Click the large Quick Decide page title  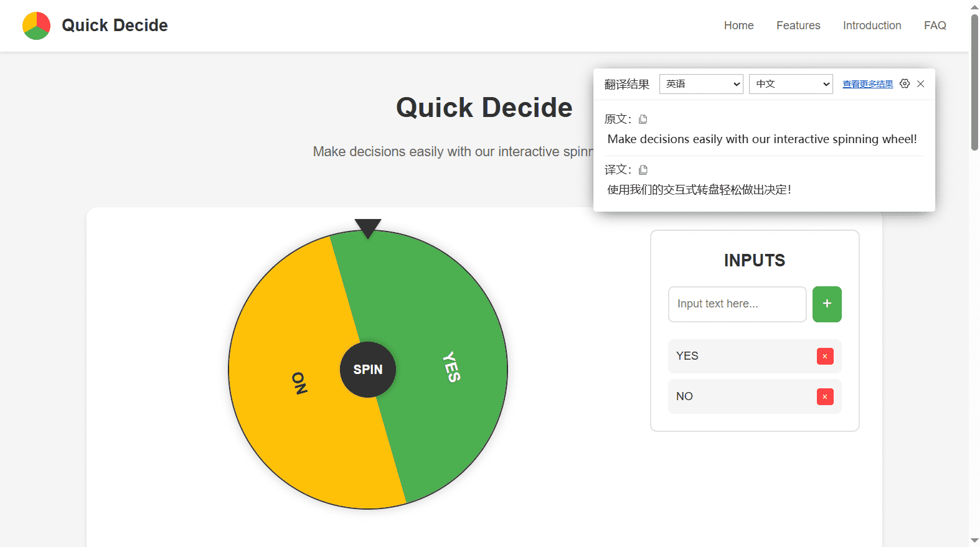(x=484, y=108)
